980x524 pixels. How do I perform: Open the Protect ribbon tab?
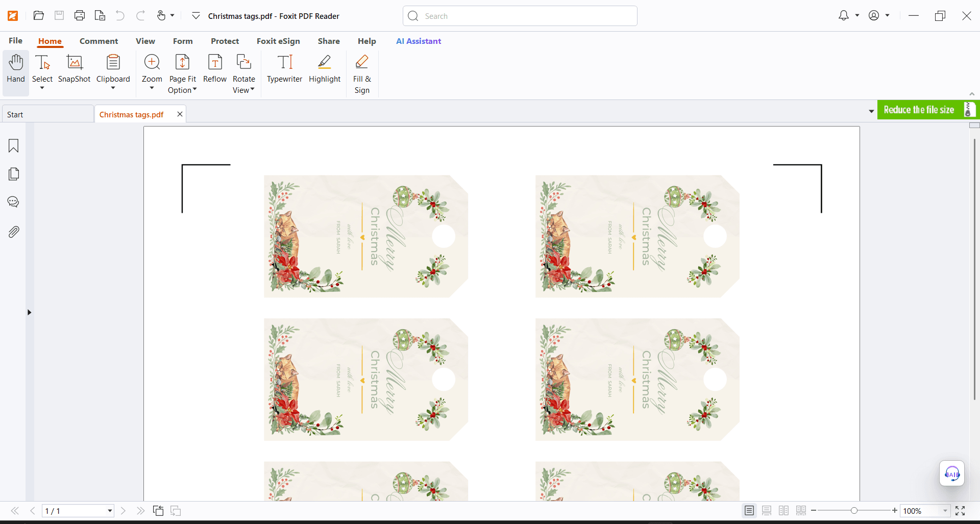coord(225,41)
